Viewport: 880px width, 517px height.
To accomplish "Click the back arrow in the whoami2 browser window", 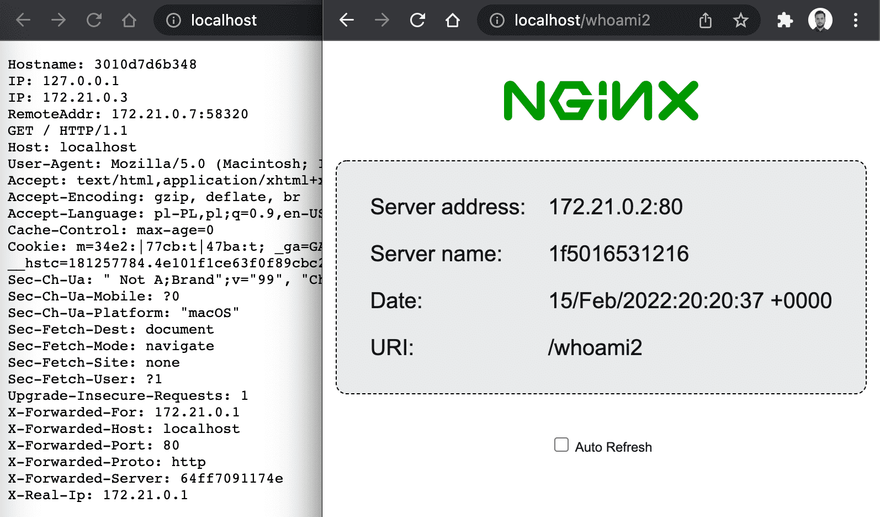I will 347,20.
